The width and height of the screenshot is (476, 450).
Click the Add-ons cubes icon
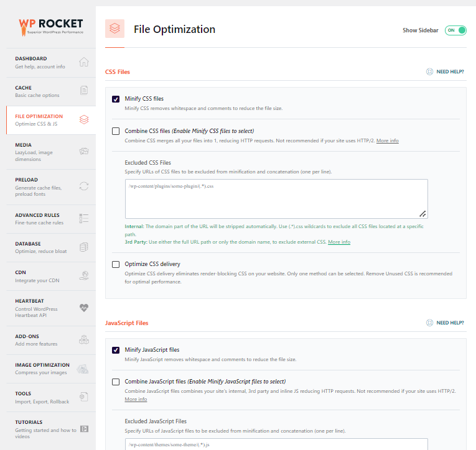click(x=84, y=339)
